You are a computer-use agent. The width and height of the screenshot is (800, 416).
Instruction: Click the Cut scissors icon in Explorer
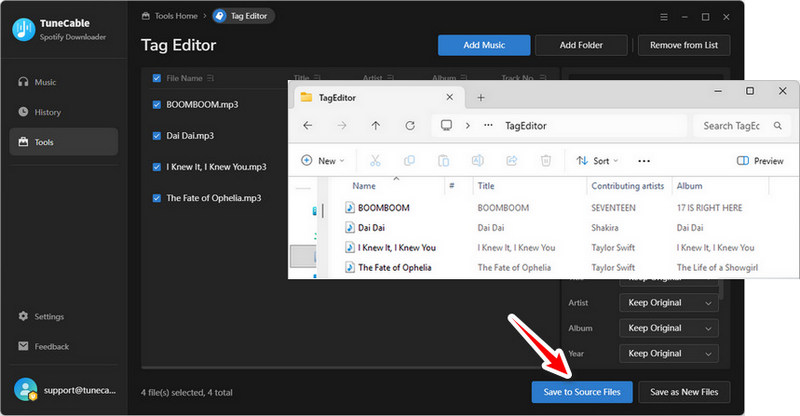point(375,161)
